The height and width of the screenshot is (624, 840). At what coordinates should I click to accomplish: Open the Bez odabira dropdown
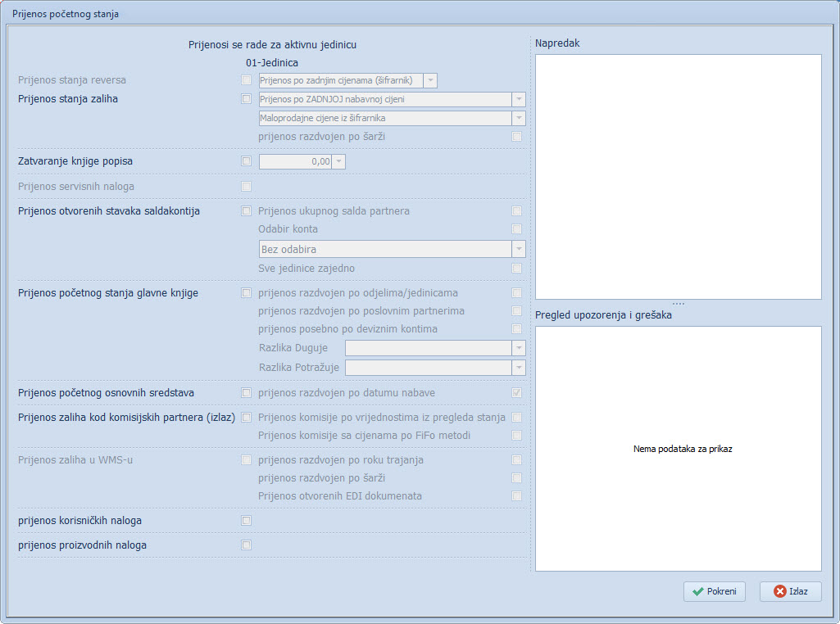(518, 249)
